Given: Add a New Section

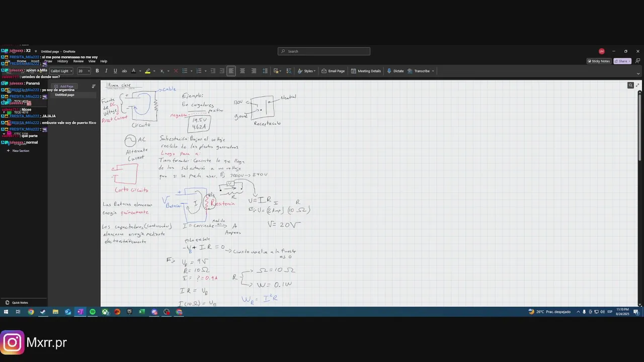Looking at the screenshot, I should point(18,151).
